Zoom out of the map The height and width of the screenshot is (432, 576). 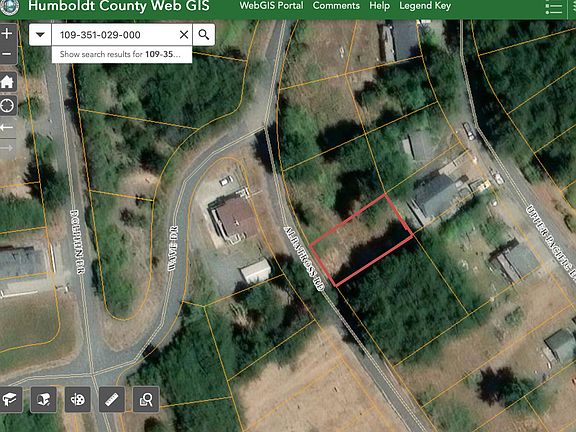point(7,54)
